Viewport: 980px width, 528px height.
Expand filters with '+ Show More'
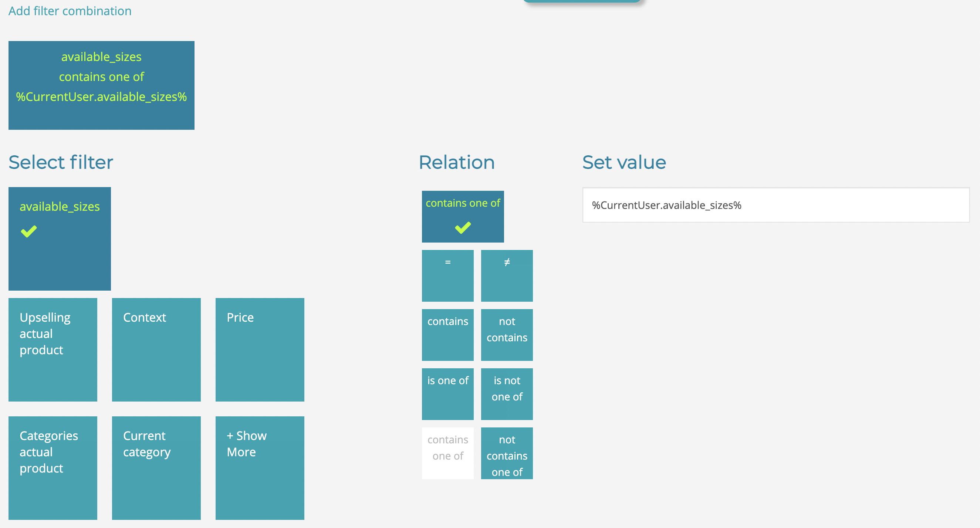click(260, 468)
